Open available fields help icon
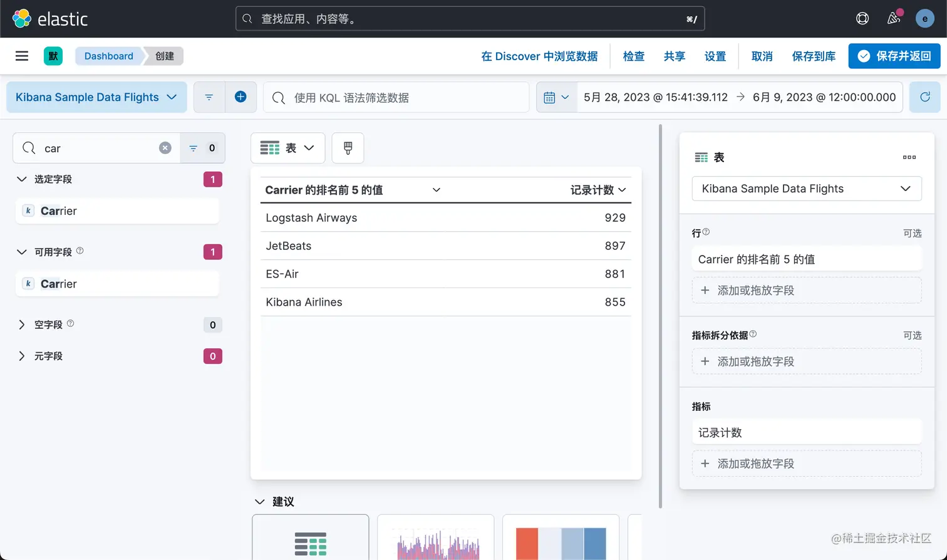 click(80, 251)
